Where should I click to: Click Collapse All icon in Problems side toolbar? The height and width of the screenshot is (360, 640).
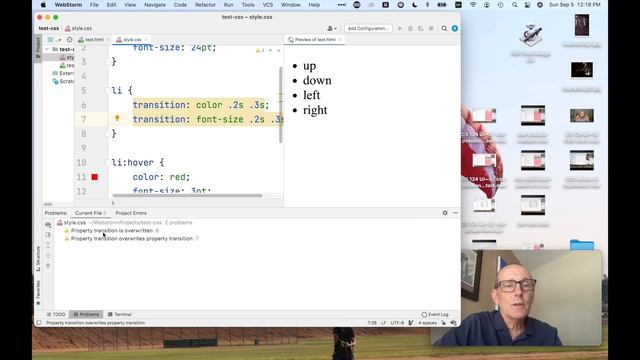(x=48, y=256)
